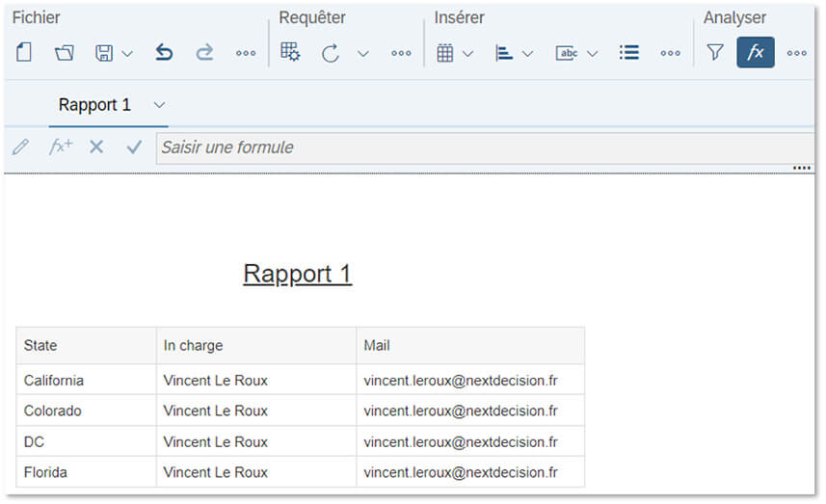
Task: Click the Rapport 1 report title
Action: click(x=298, y=275)
